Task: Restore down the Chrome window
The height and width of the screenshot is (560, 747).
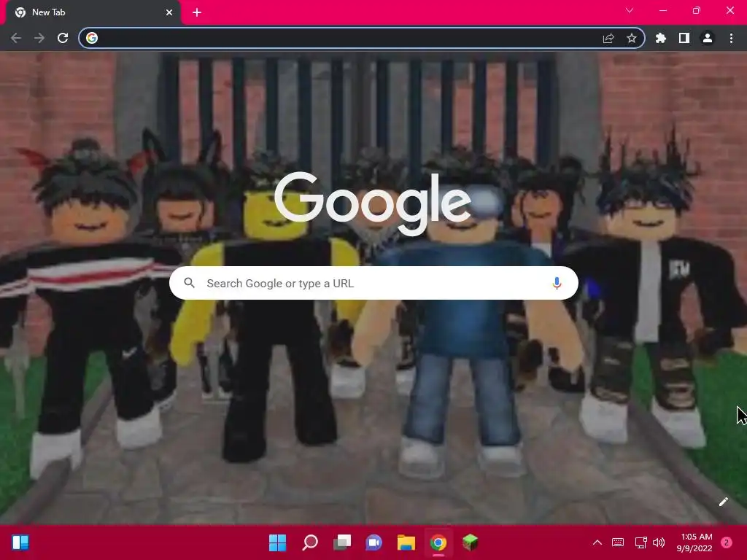Action: tap(697, 10)
